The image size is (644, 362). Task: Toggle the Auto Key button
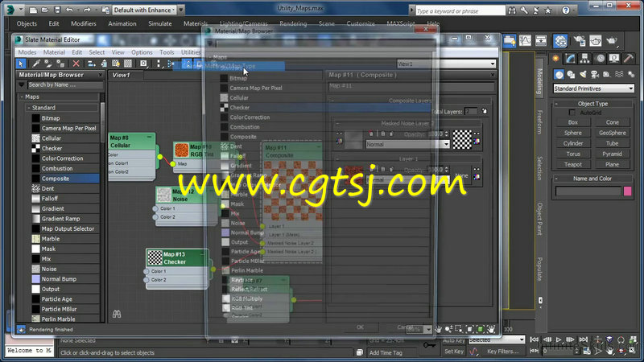[x=453, y=340]
